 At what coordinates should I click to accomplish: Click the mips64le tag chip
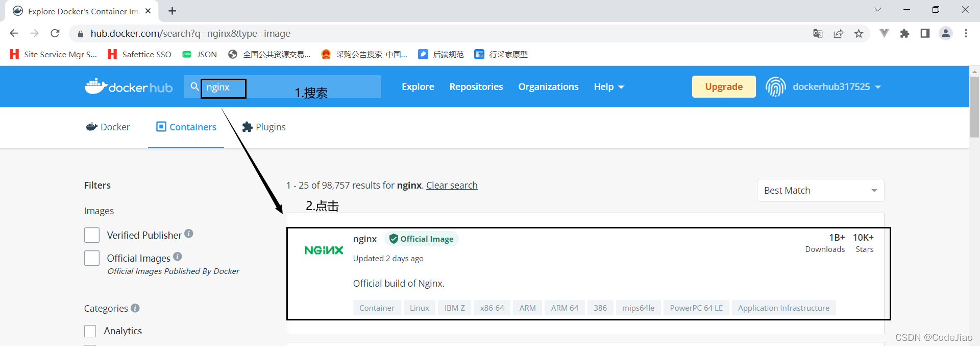pos(638,308)
